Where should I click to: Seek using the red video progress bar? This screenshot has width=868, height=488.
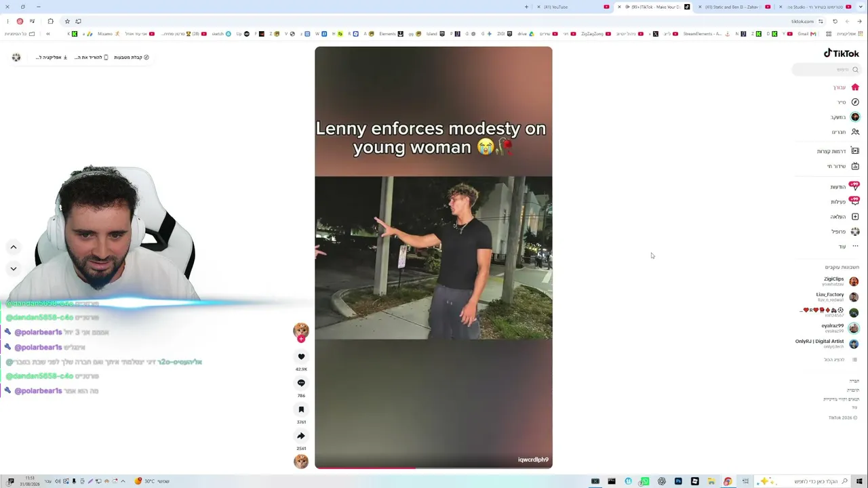click(x=433, y=468)
